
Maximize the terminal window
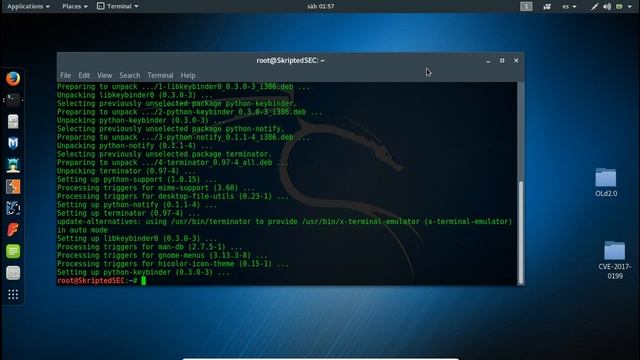click(x=502, y=60)
